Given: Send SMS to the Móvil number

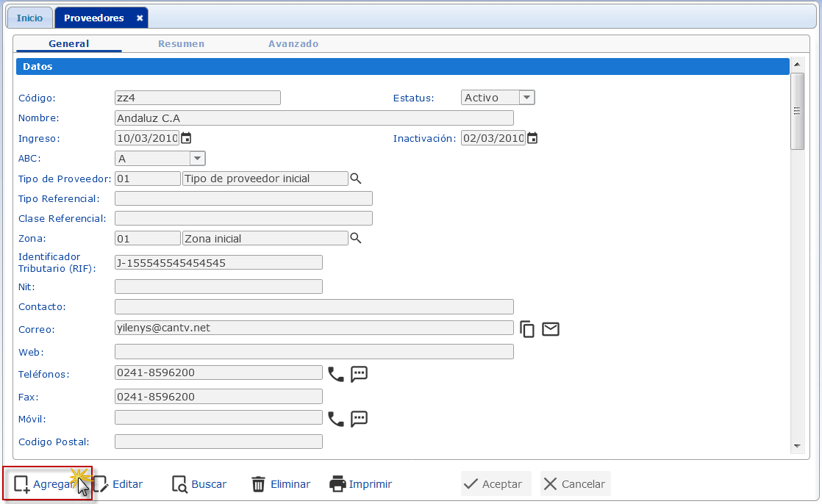Looking at the screenshot, I should pos(359,419).
